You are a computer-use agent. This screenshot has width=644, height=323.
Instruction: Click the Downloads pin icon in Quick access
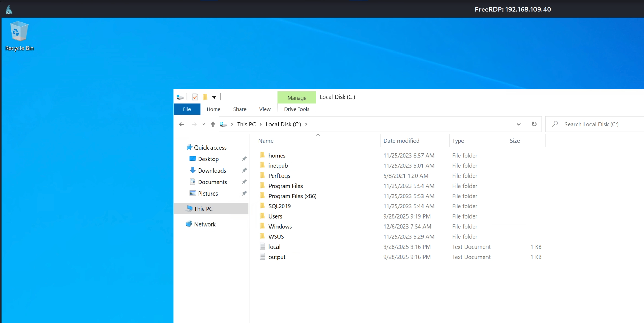coord(244,171)
